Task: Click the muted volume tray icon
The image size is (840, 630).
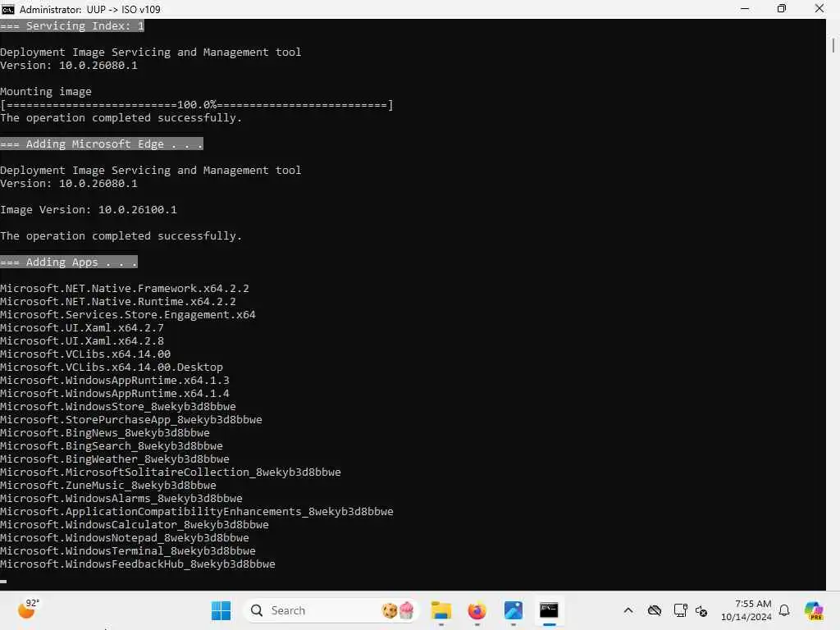Action: click(701, 610)
